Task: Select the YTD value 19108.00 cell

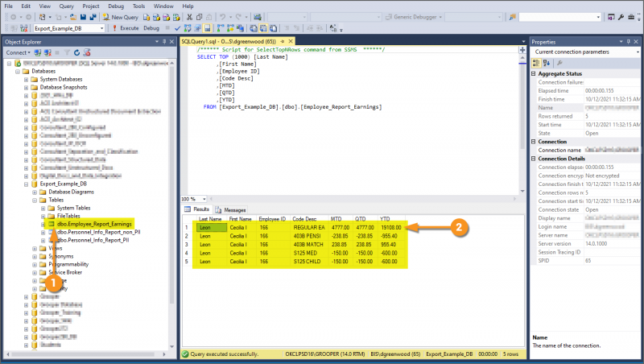Action: tap(391, 227)
